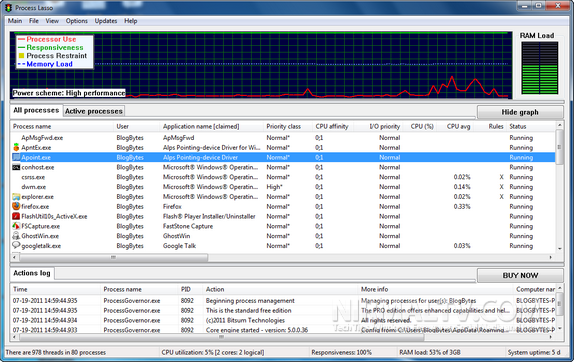
Task: Select the explorer.exe folder icon
Action: (x=16, y=197)
